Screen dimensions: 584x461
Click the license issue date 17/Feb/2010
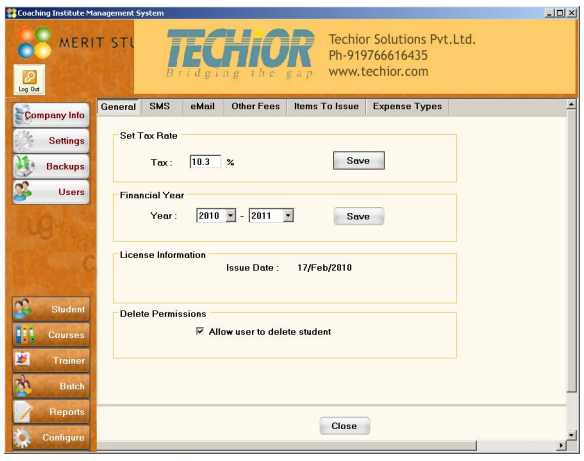(324, 268)
